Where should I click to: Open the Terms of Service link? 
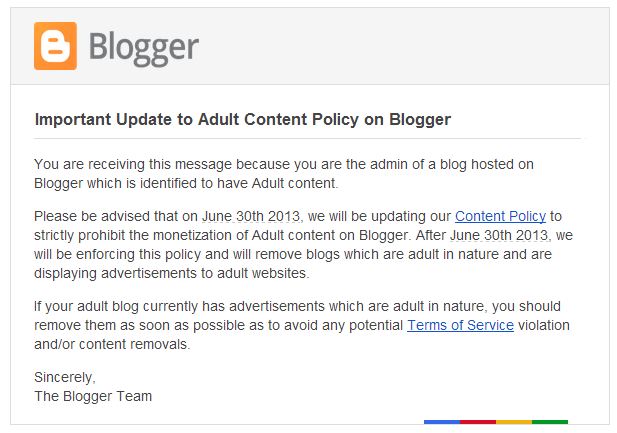460,325
